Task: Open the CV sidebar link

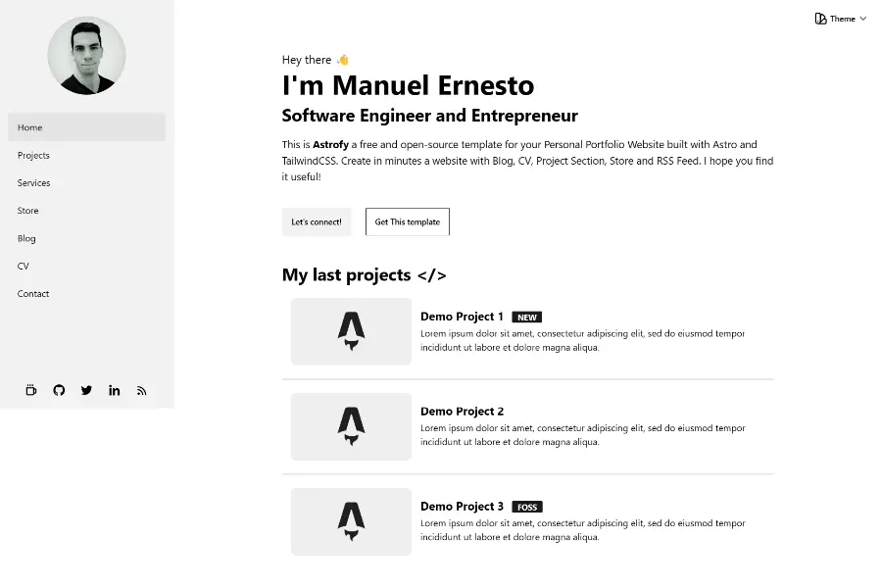Action: tap(24, 266)
